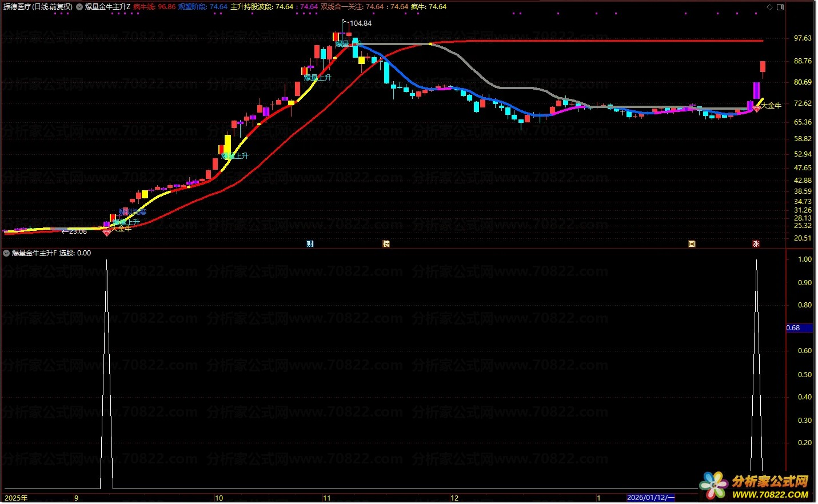Select the 观望阶段 indicator value label
This screenshot has width=818, height=504.
click(x=202, y=7)
